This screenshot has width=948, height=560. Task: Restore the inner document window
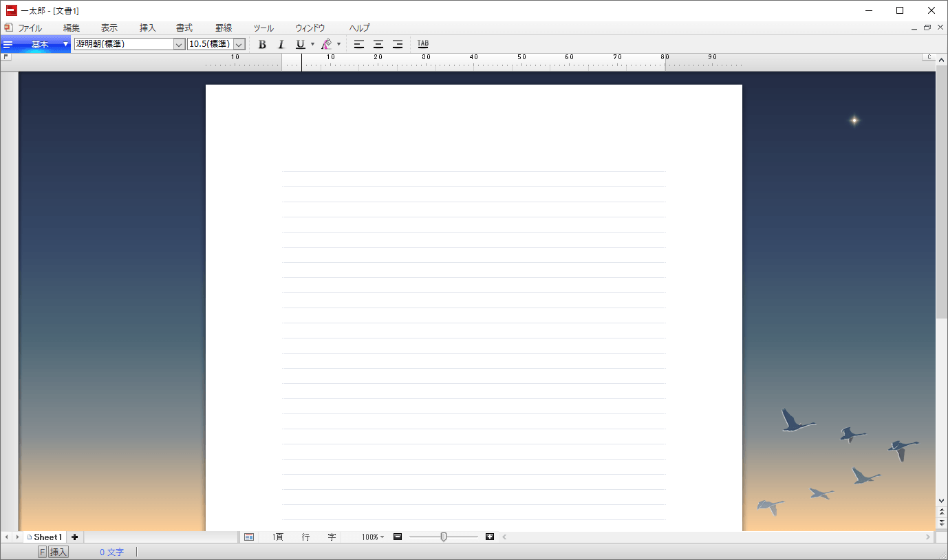click(x=927, y=28)
